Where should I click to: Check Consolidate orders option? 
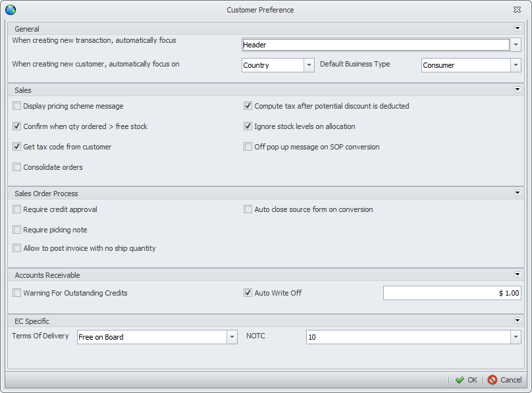tap(17, 167)
